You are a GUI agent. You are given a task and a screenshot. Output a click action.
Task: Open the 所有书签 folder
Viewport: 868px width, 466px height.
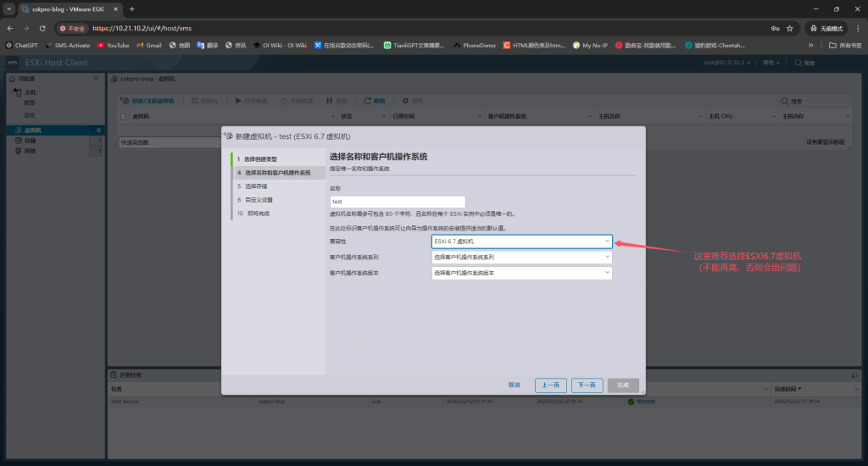tap(845, 46)
